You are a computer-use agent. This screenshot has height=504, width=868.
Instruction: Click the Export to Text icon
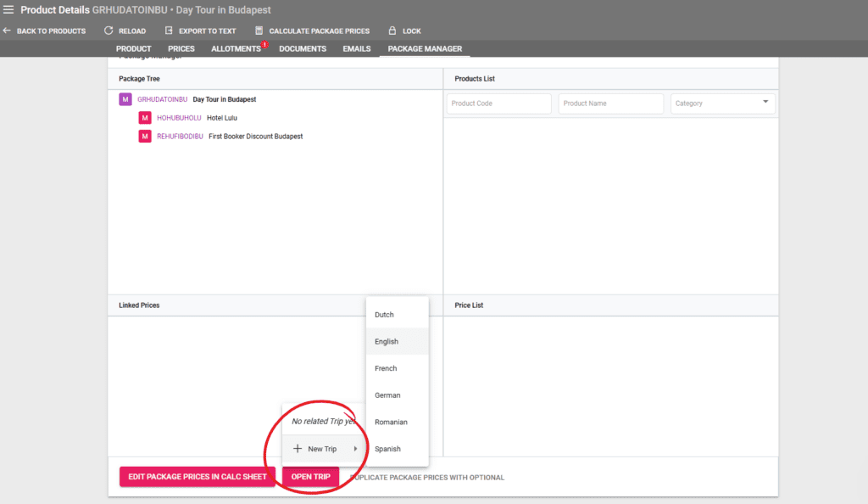170,31
